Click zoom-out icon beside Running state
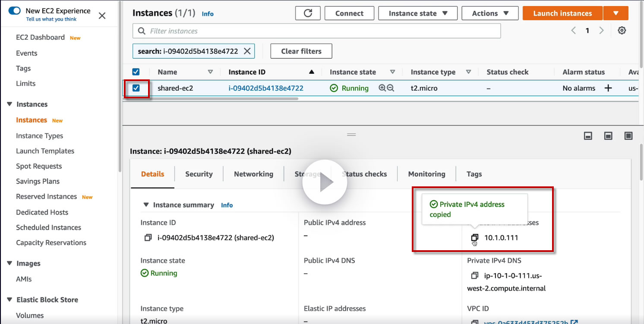This screenshot has height=324, width=644. click(391, 88)
